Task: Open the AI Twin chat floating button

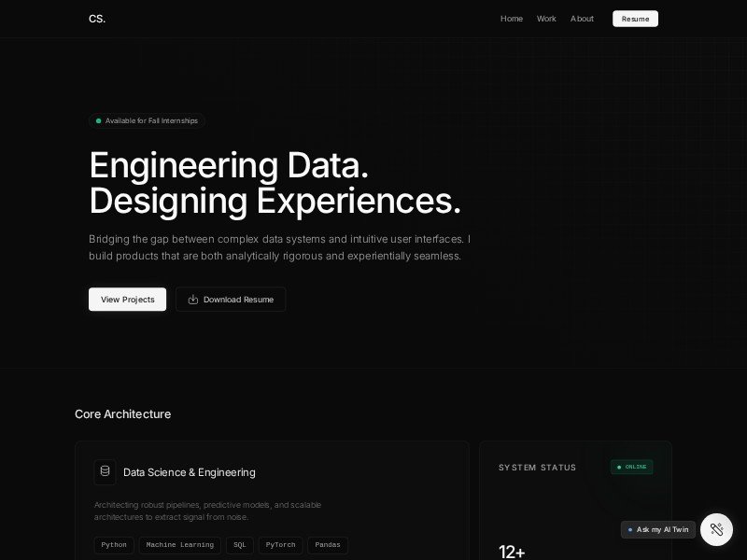Action: 716,529
